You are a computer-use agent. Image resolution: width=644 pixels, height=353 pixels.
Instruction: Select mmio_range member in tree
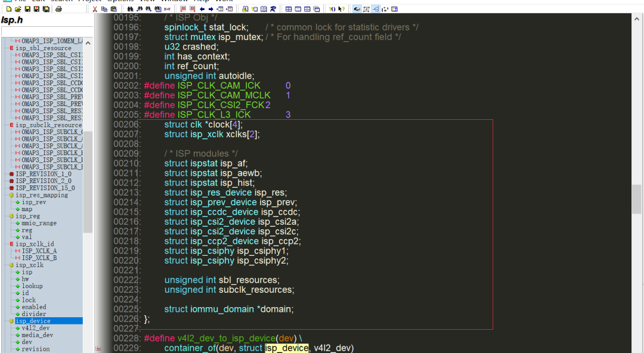coord(40,223)
